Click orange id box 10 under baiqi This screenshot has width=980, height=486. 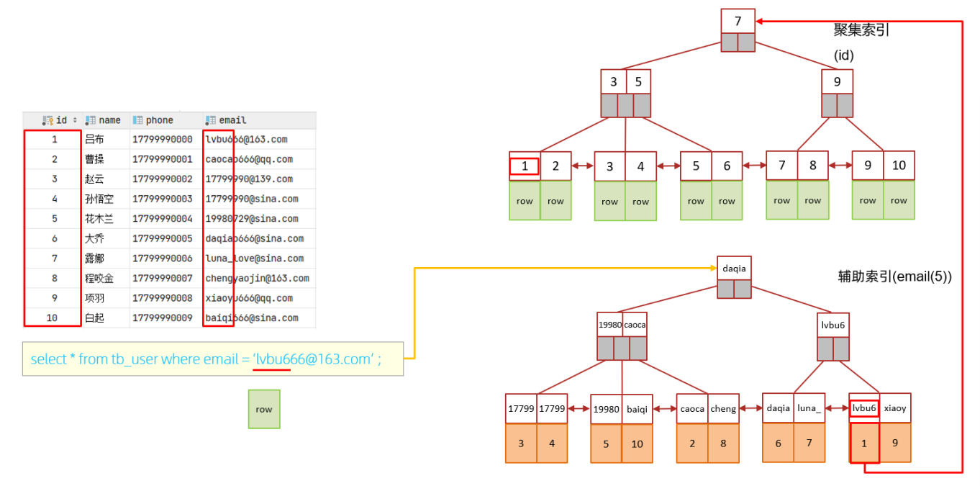pos(637,444)
